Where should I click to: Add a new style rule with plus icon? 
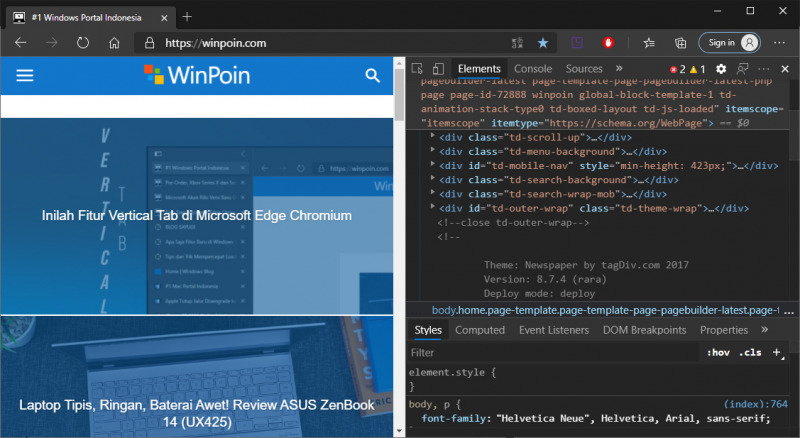click(x=778, y=353)
